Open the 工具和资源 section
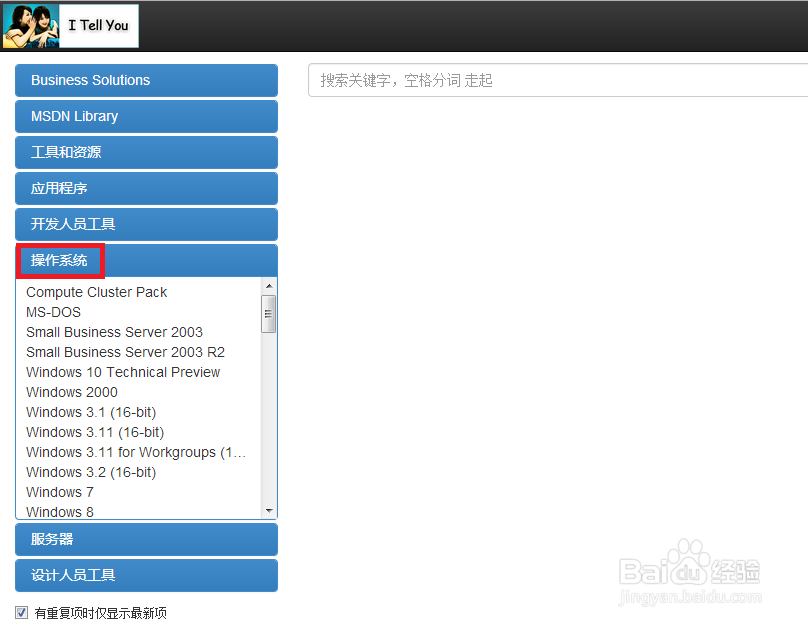The height and width of the screenshot is (625, 808). click(x=146, y=153)
